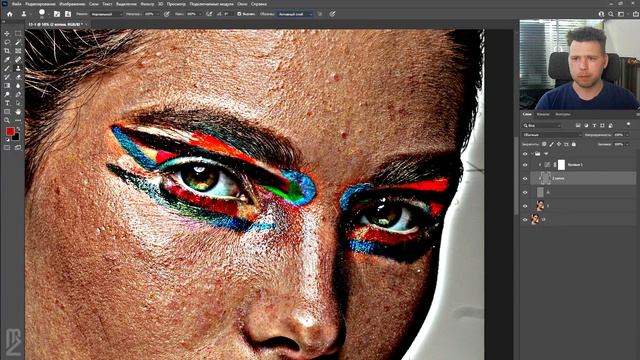The image size is (640, 360).
Task: Toggle visibility of the layer group
Action: [525, 154]
